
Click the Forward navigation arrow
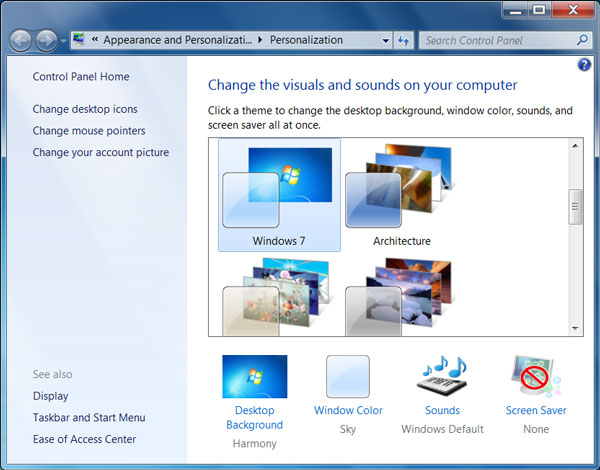46,40
